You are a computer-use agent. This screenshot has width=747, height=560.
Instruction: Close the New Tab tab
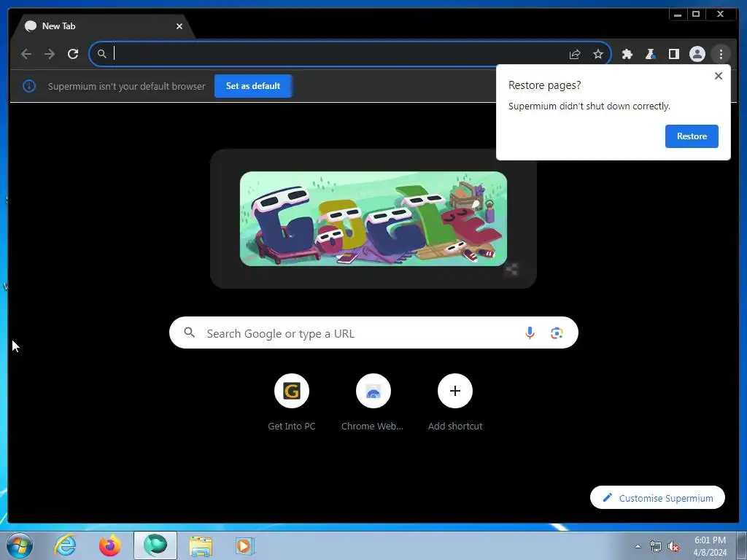[179, 26]
